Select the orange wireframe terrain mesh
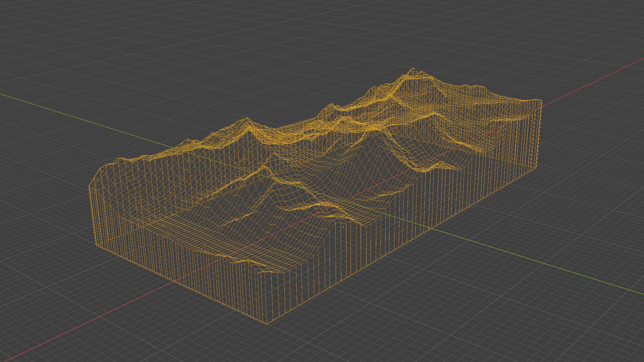Image resolution: width=644 pixels, height=362 pixels. (x=315, y=196)
